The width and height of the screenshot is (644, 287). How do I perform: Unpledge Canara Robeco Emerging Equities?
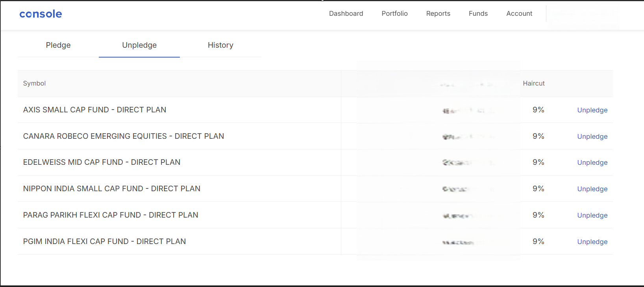coord(592,136)
